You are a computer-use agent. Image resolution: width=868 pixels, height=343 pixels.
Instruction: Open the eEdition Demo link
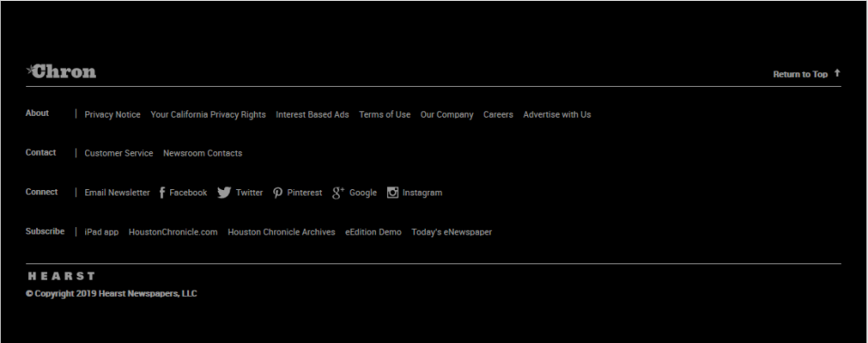373,233
